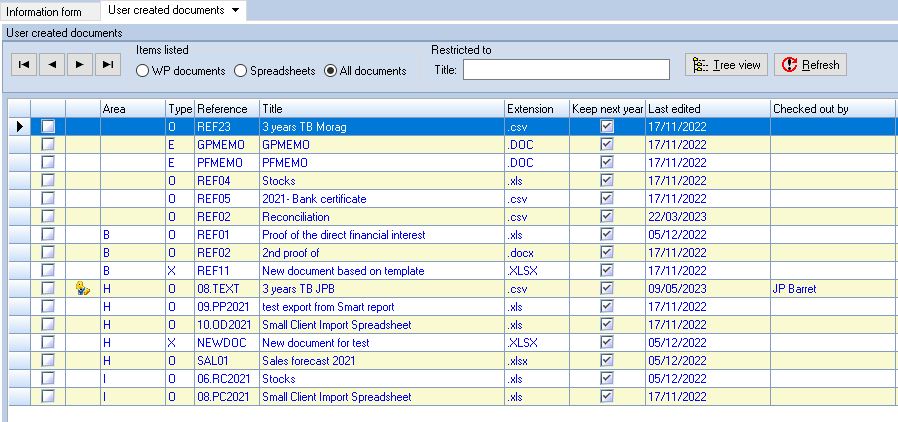Select title 'New document for test'

click(x=316, y=343)
